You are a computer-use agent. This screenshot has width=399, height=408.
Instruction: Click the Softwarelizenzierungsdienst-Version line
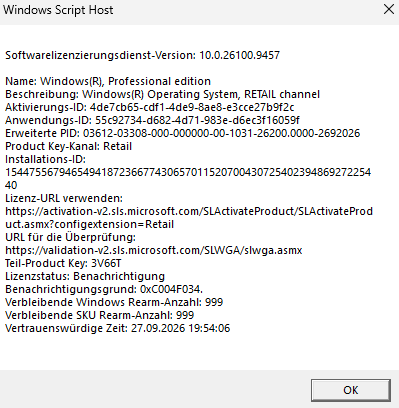point(142,55)
